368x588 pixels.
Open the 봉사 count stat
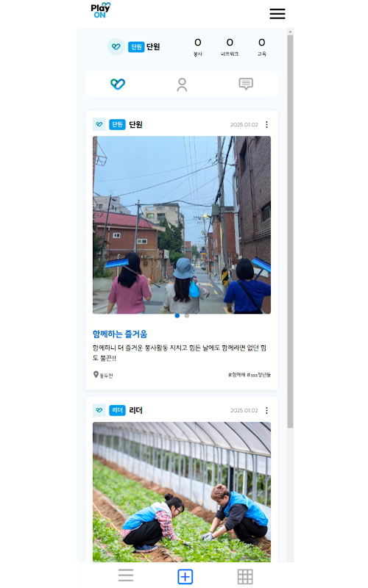pyautogui.click(x=198, y=47)
